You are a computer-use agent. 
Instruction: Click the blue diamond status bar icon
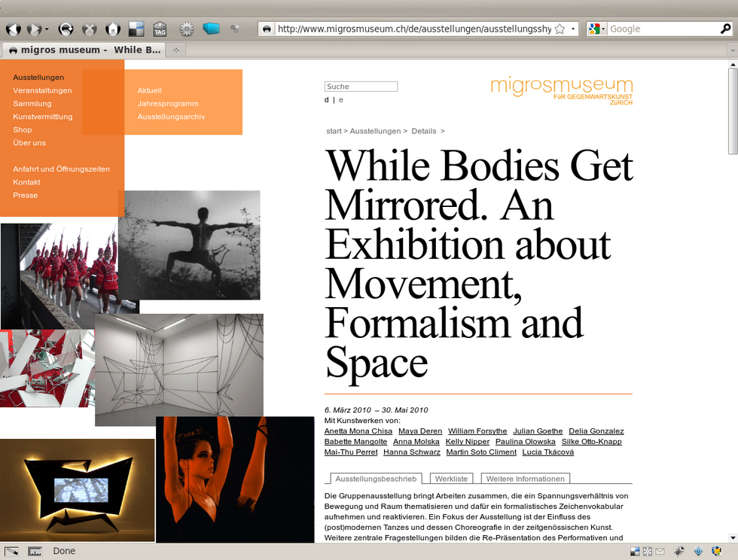click(x=699, y=551)
